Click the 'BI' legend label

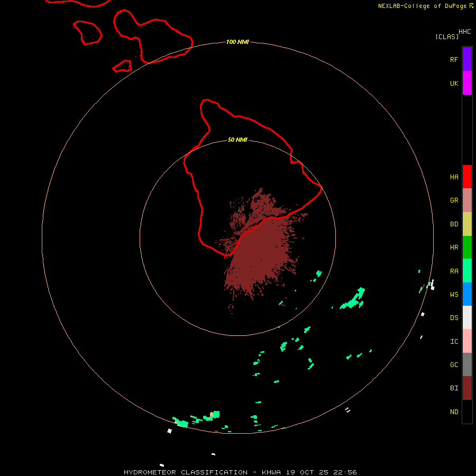(454, 388)
